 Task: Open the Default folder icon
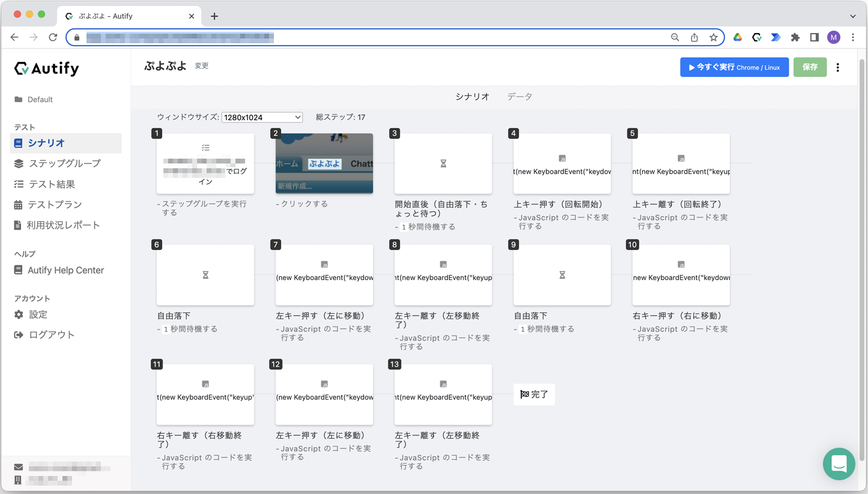(19, 99)
